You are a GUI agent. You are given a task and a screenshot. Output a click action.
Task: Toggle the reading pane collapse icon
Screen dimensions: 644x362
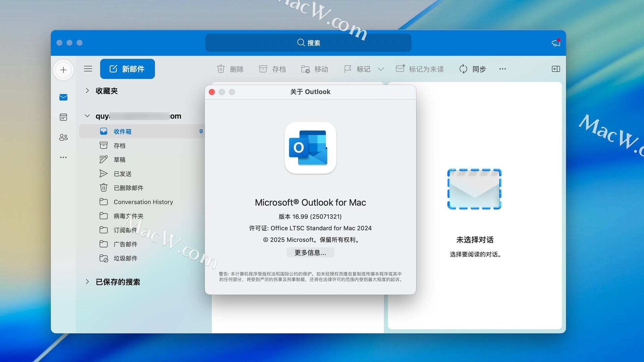click(556, 69)
